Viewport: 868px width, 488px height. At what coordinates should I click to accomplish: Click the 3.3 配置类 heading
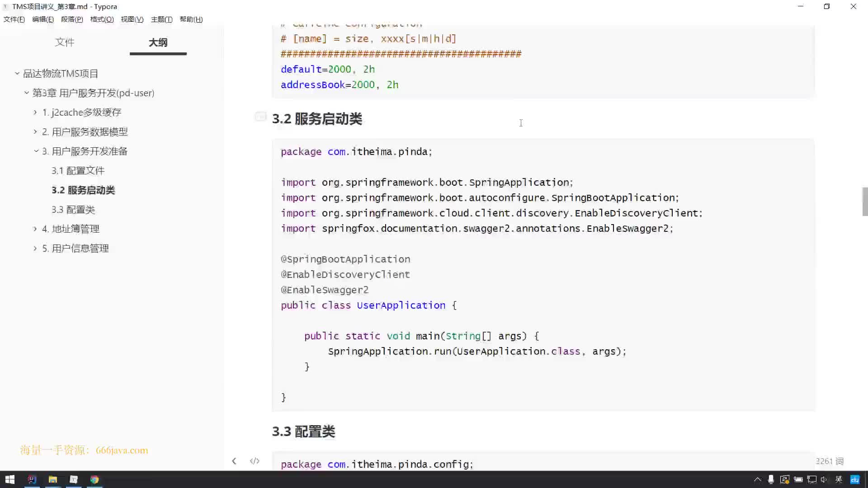click(x=303, y=431)
